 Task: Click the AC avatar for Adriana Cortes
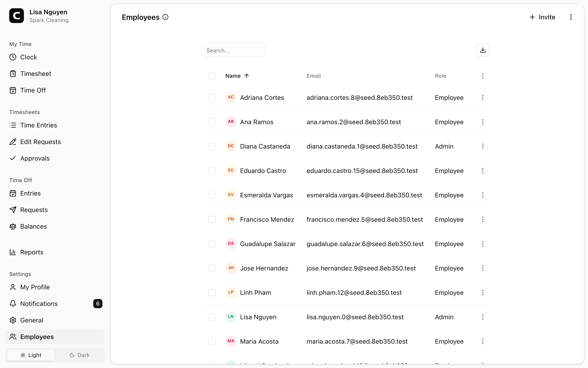231,97
